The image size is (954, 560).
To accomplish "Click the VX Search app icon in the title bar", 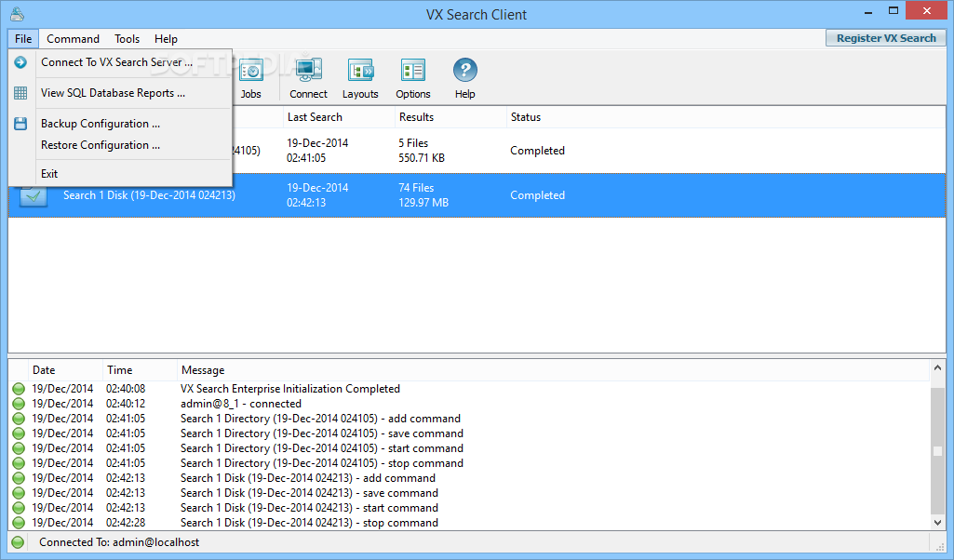I will coord(18,13).
